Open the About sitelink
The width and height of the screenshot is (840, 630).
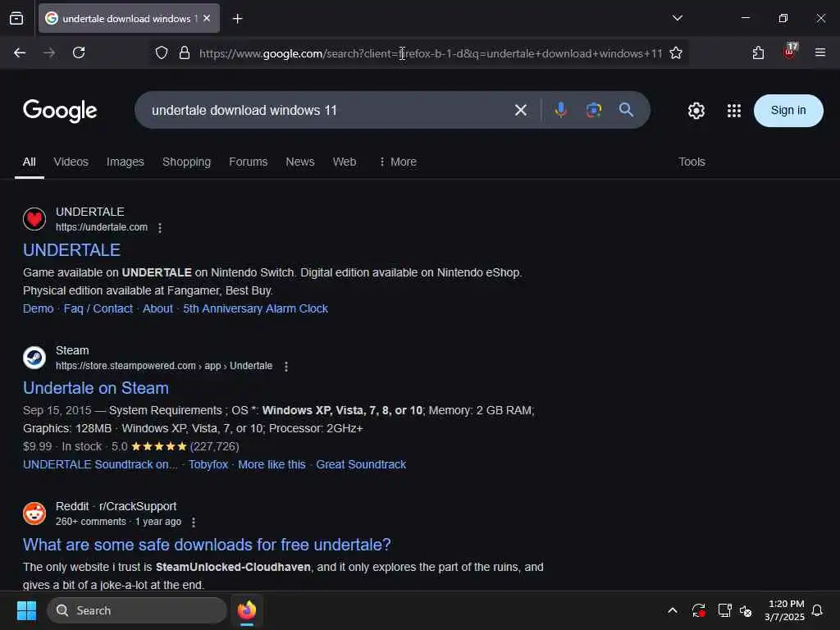coord(158,308)
